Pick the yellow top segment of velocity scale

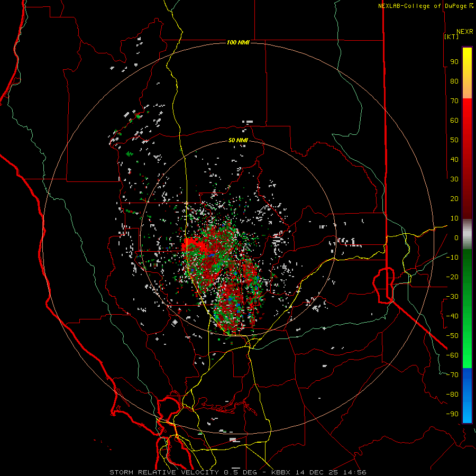click(x=467, y=73)
